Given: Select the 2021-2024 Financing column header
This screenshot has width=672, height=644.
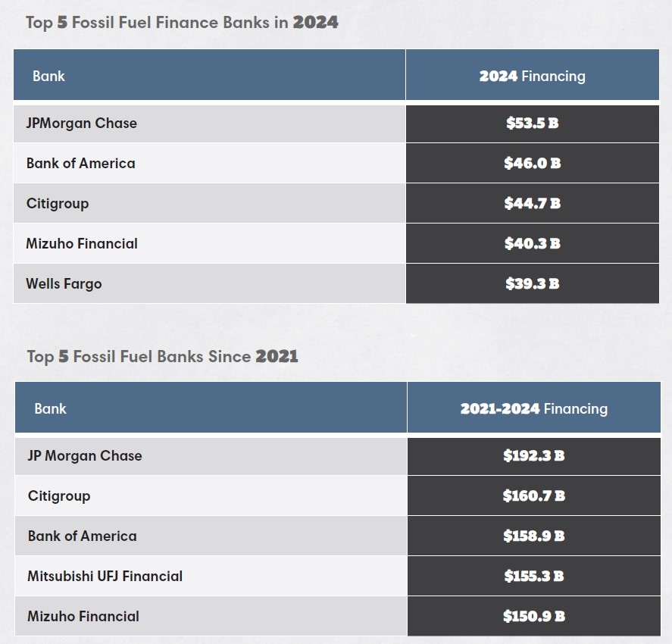Looking at the screenshot, I should [x=534, y=409].
